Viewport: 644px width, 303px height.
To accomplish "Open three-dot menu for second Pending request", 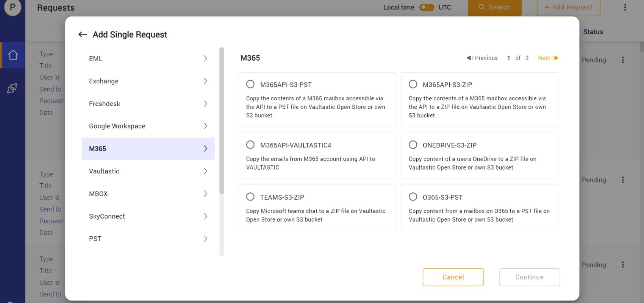I will pos(623,180).
